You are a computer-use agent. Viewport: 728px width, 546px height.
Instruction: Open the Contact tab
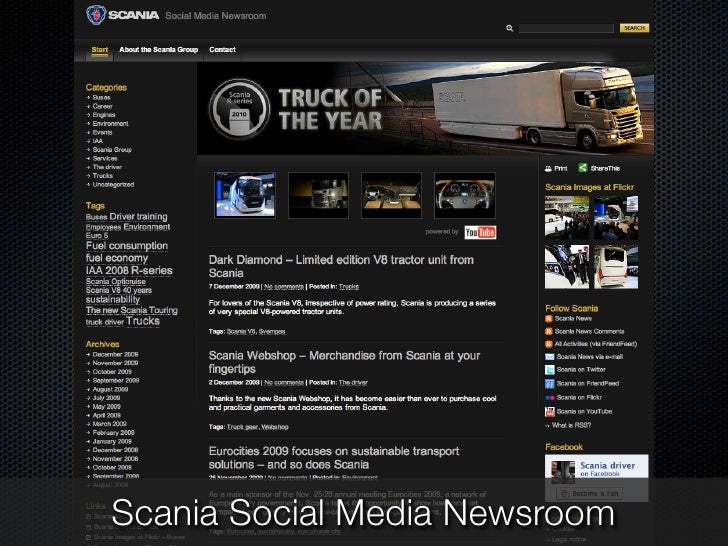[x=222, y=50]
